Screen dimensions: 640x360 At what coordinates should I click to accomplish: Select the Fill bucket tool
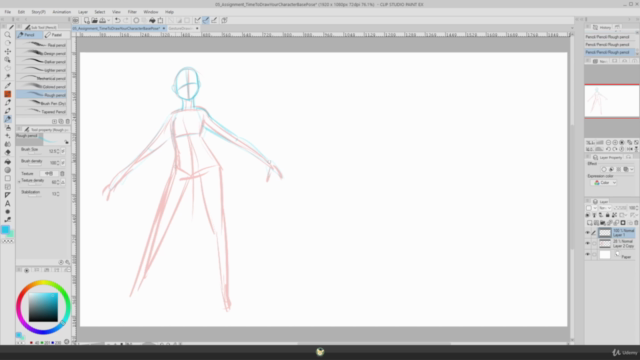[x=7, y=162]
